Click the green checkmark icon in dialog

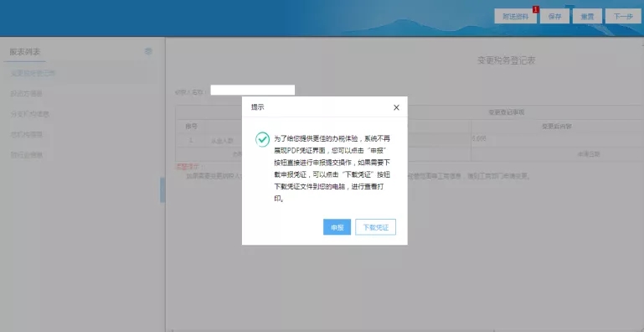(x=262, y=139)
